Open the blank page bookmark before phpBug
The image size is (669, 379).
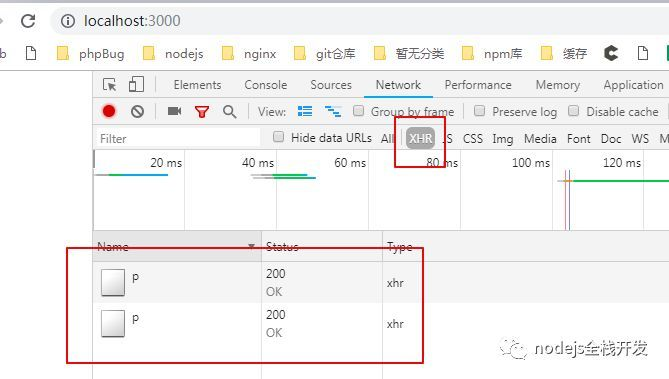click(x=31, y=53)
